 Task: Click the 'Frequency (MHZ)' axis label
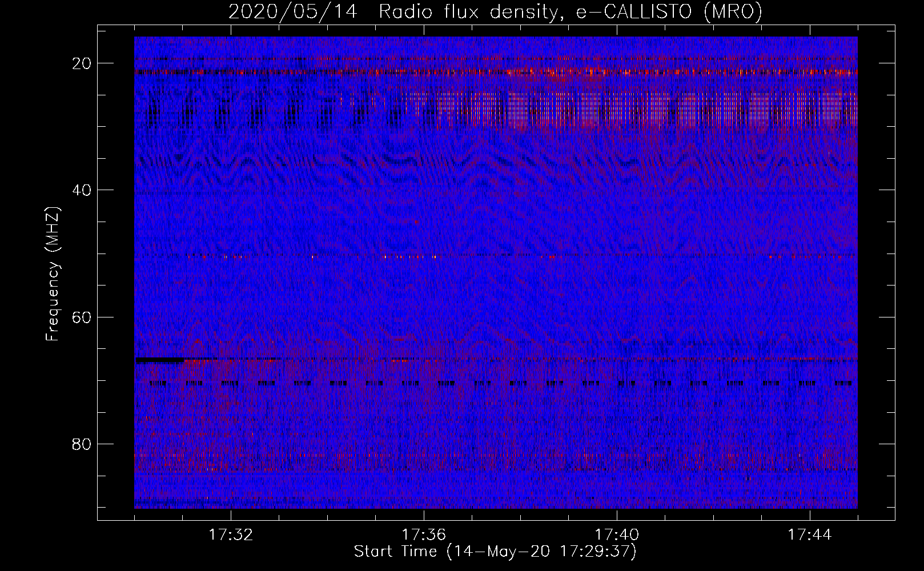(x=53, y=274)
